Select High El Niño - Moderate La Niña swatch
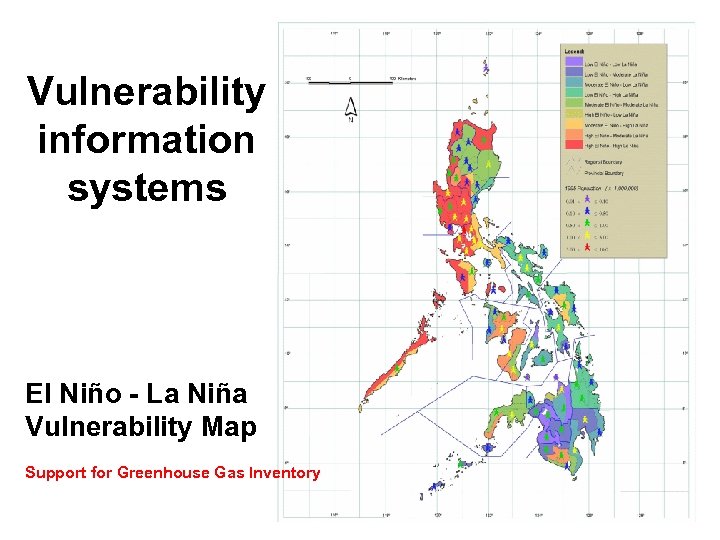 click(x=574, y=134)
